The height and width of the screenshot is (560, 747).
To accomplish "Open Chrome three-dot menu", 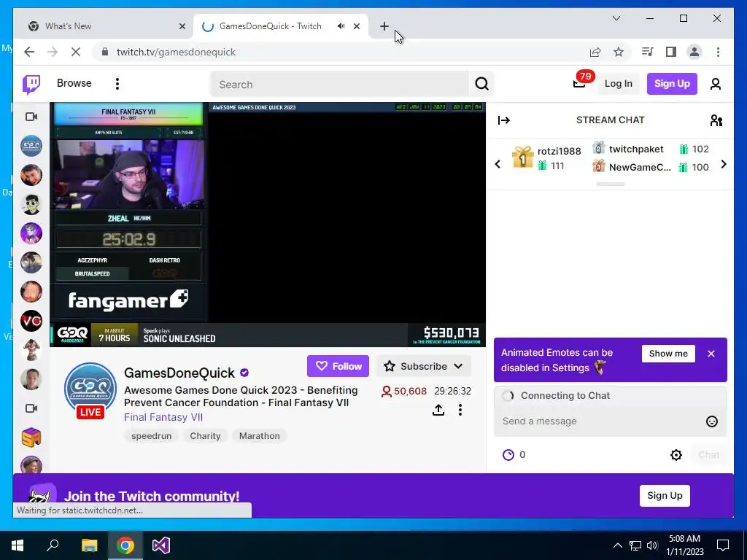I will coord(718,52).
